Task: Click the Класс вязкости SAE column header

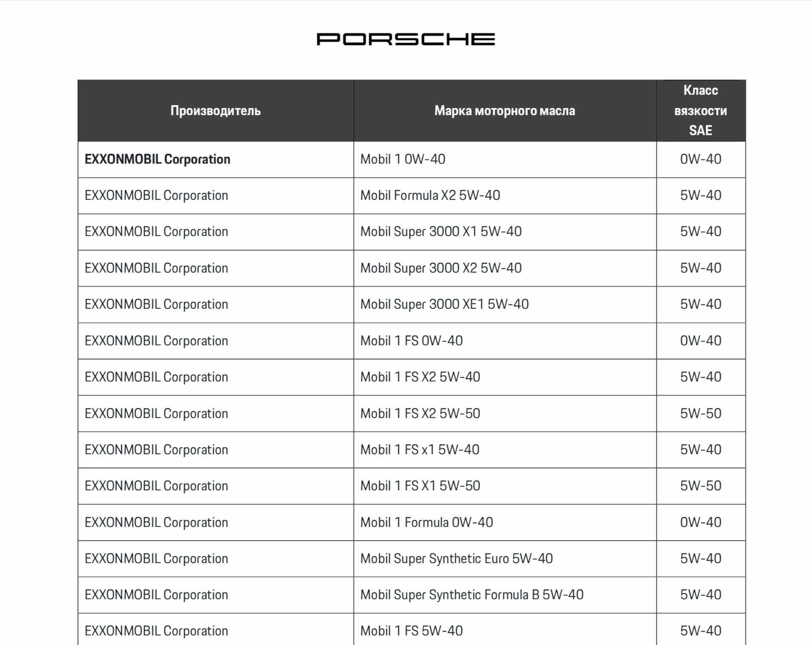Action: point(700,110)
